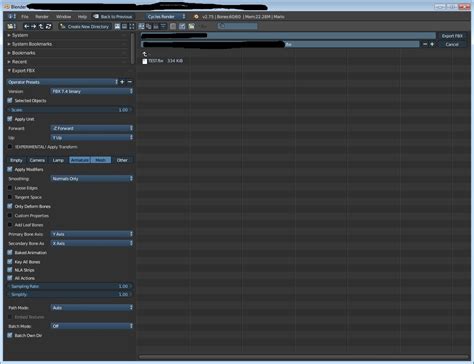Toggle Only Deform Bones checkbox
This screenshot has height=364, width=474.
[x=10, y=206]
